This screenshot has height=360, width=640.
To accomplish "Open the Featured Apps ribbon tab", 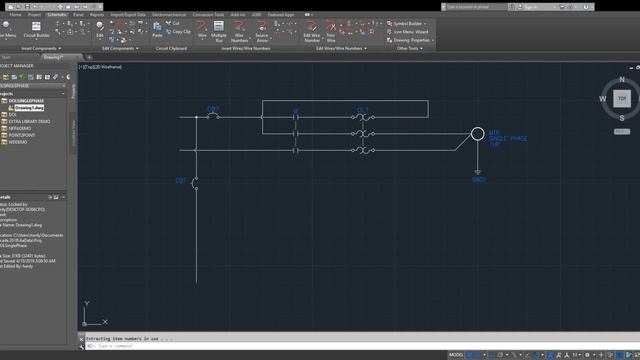I will click(281, 15).
